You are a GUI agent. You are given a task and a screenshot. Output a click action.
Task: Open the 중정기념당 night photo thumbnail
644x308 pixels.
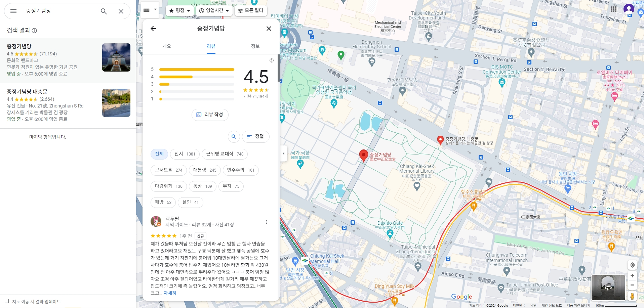tap(116, 57)
